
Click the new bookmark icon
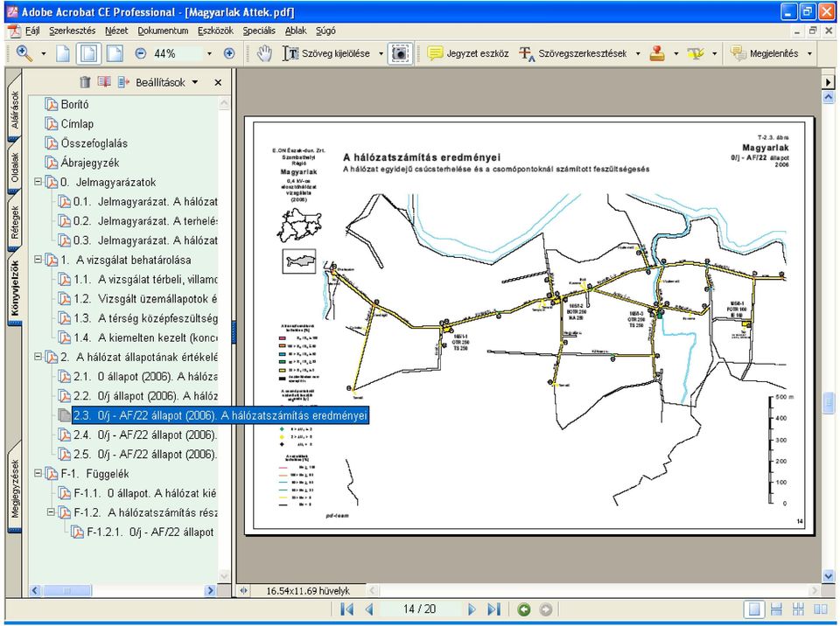coord(104,82)
